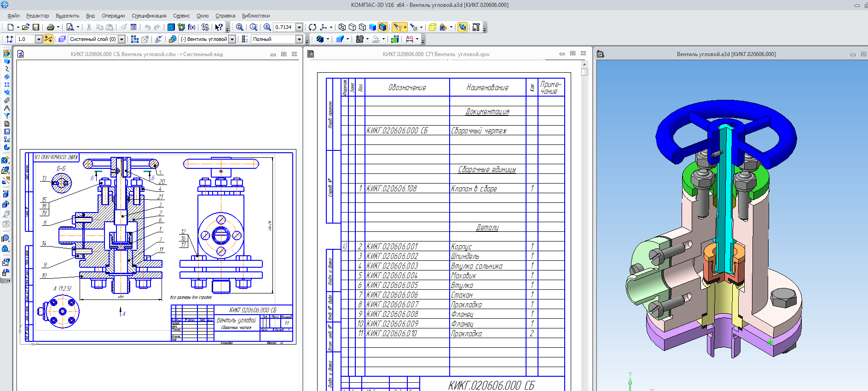868x391 pixels.
Task: Select wireframe display mode cube icon
Action: point(342,27)
